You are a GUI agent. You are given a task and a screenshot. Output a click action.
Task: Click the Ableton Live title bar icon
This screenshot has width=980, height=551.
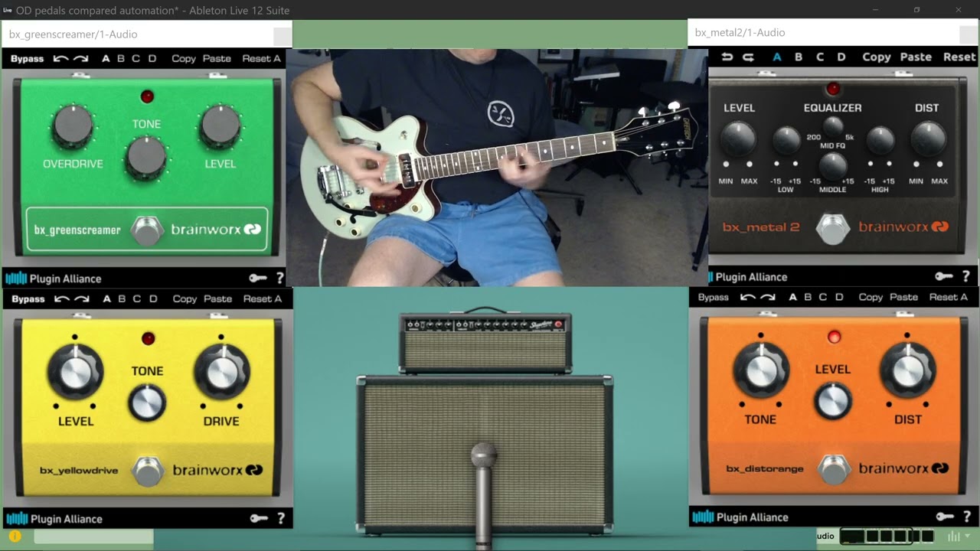click(7, 11)
